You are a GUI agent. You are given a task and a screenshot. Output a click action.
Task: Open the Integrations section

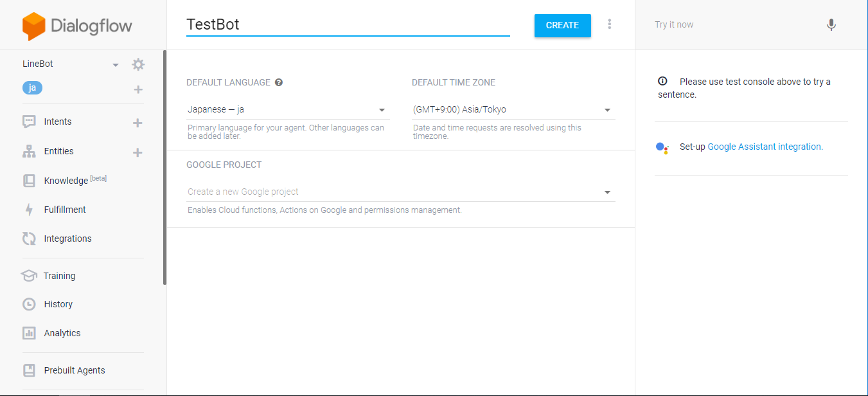click(x=28, y=238)
